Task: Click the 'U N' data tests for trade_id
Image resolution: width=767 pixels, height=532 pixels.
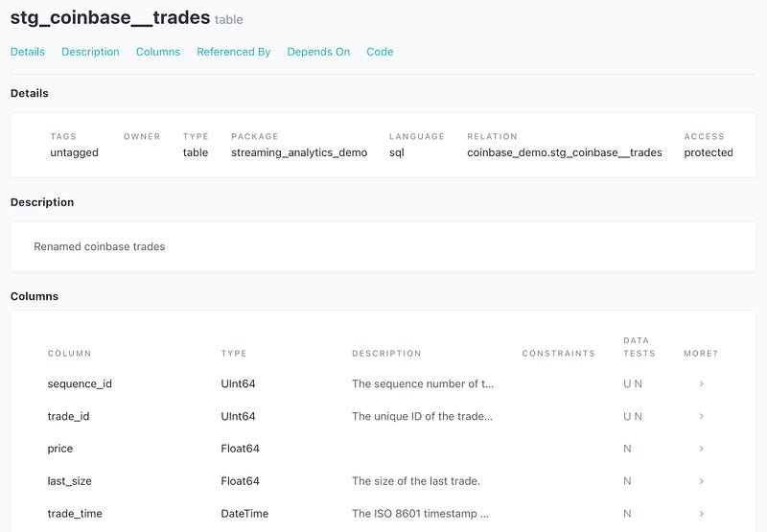Action: pyautogui.click(x=633, y=416)
